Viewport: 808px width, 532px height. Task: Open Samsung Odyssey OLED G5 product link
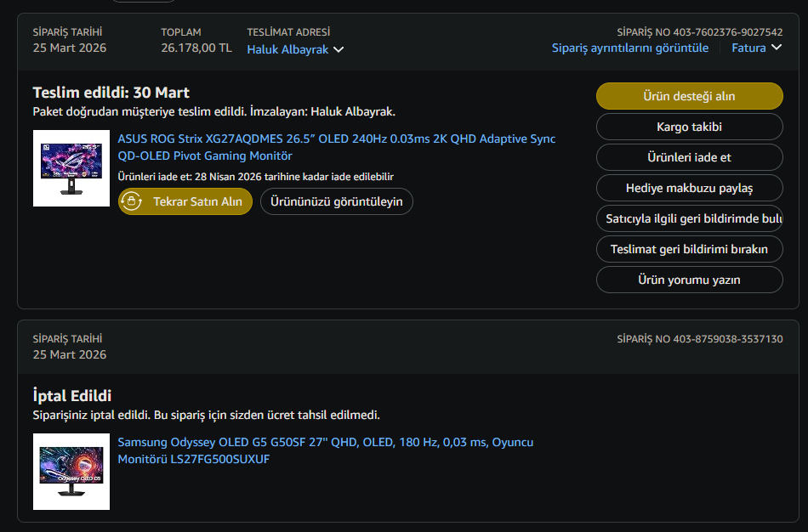click(325, 450)
